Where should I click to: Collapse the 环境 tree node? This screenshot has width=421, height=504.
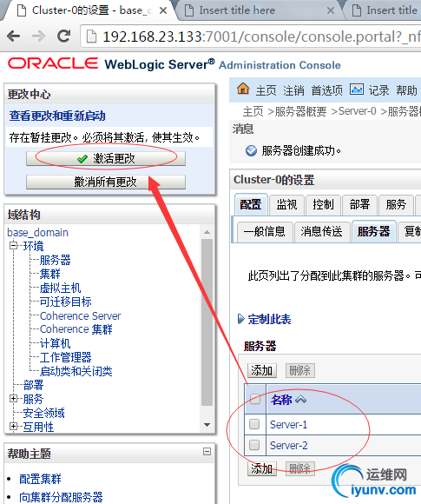coord(13,246)
